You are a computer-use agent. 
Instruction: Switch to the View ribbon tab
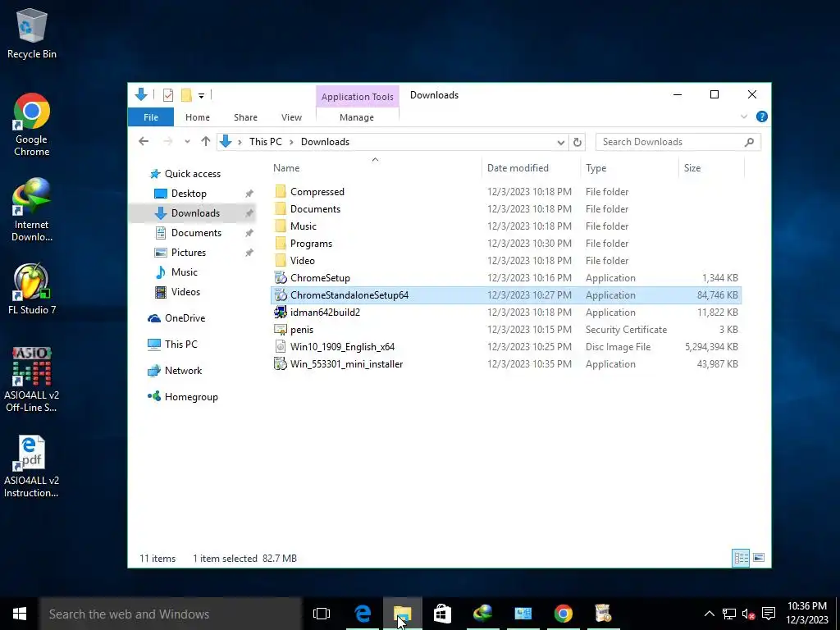[291, 117]
